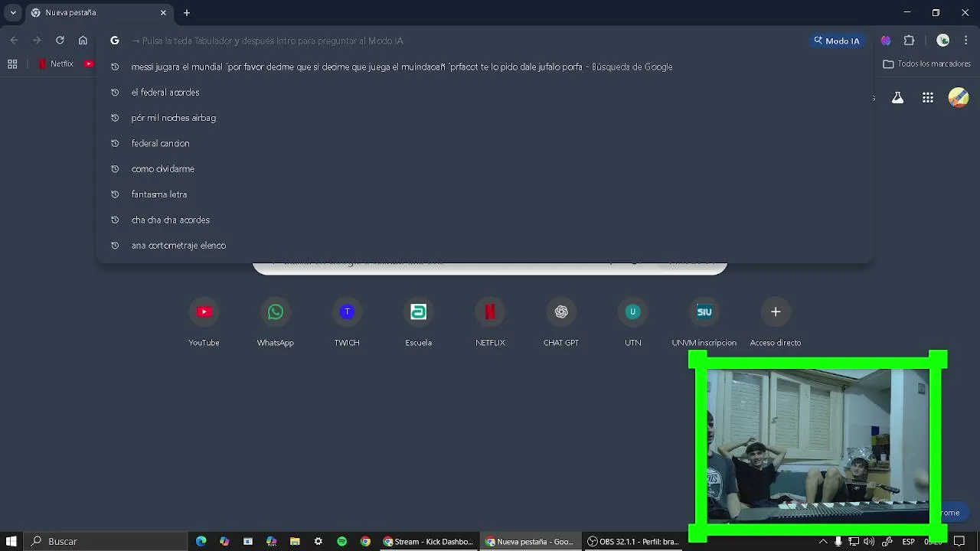The width and height of the screenshot is (980, 551).
Task: Select the Nueva pestaña browser tab
Action: (98, 13)
